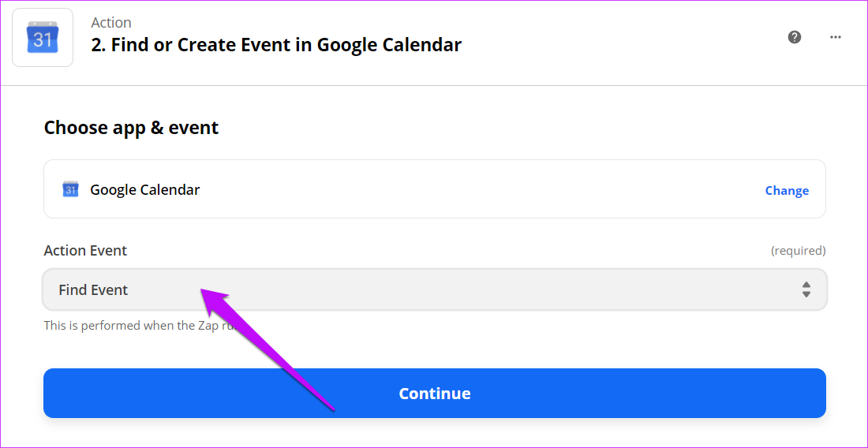
Task: Click the "Action" step type label
Action: (x=111, y=22)
